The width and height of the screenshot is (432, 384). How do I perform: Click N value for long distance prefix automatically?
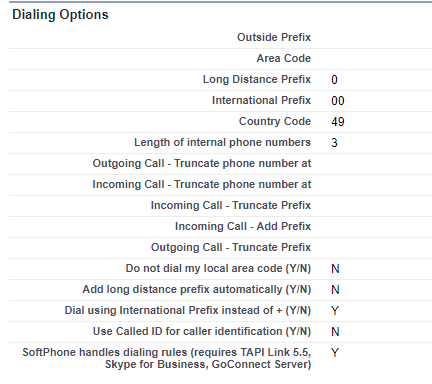coord(335,290)
